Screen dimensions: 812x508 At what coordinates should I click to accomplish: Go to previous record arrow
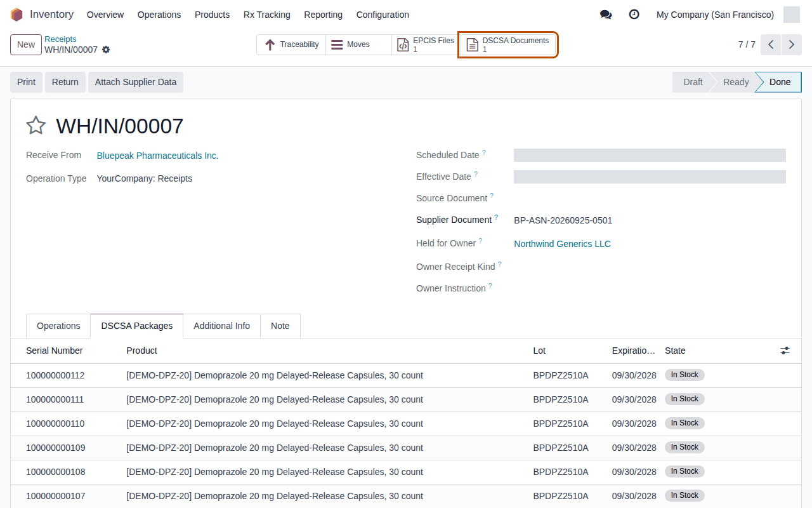(x=771, y=44)
